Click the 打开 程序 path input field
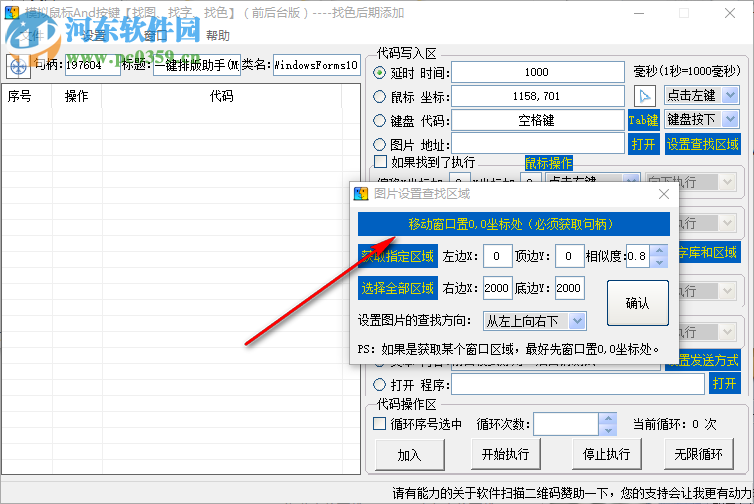 (578, 384)
